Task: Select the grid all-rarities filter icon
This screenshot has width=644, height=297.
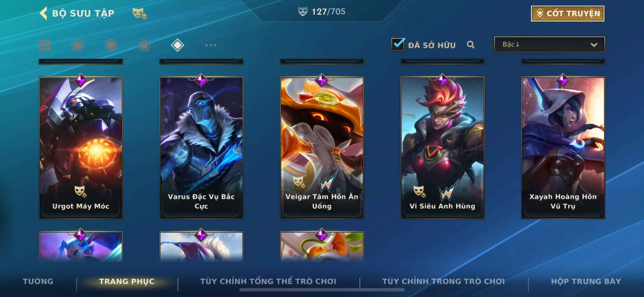Action: [44, 45]
